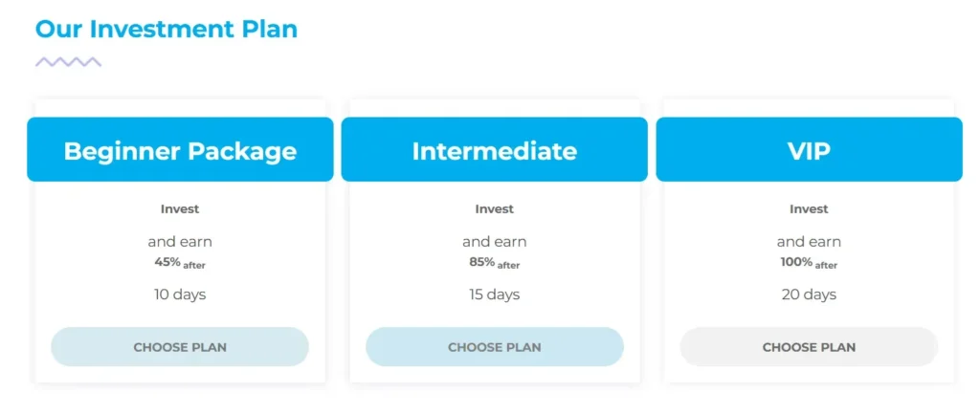
Task: Select the Intermediate plan header banner
Action: [494, 150]
